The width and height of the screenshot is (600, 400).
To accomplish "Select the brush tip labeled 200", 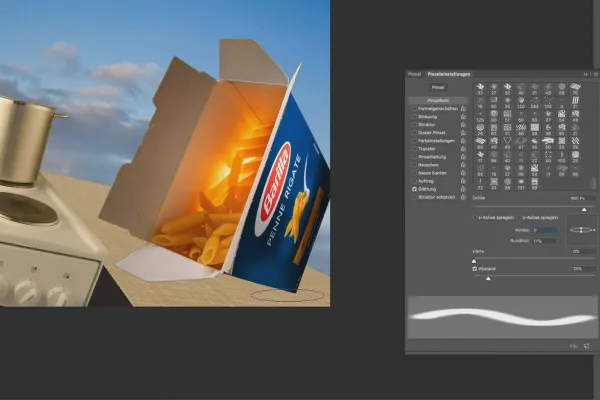I will (x=535, y=103).
